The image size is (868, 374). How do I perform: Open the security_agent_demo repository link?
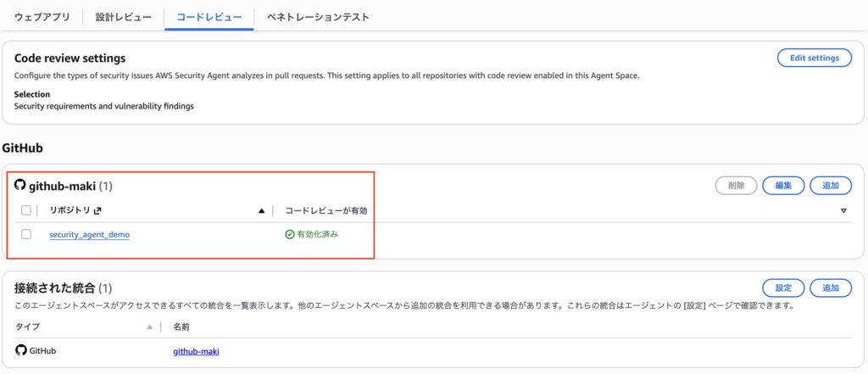coord(90,234)
